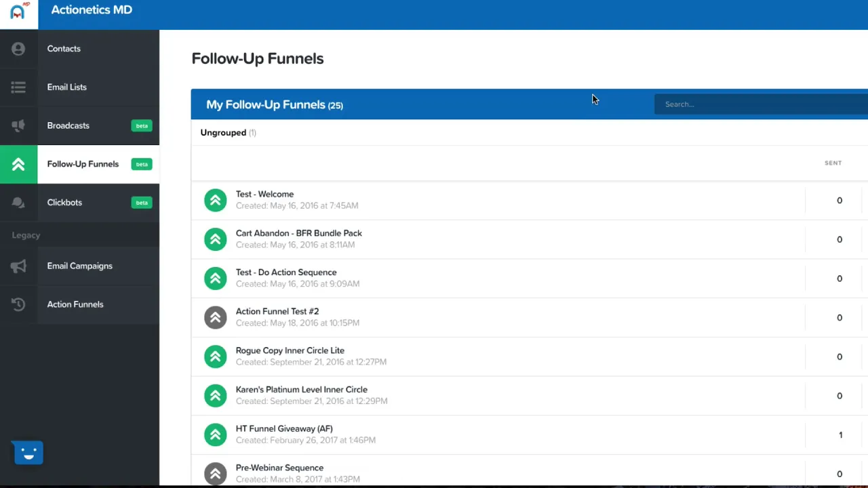Collapse the Ungrouped (1) group header

(x=228, y=133)
